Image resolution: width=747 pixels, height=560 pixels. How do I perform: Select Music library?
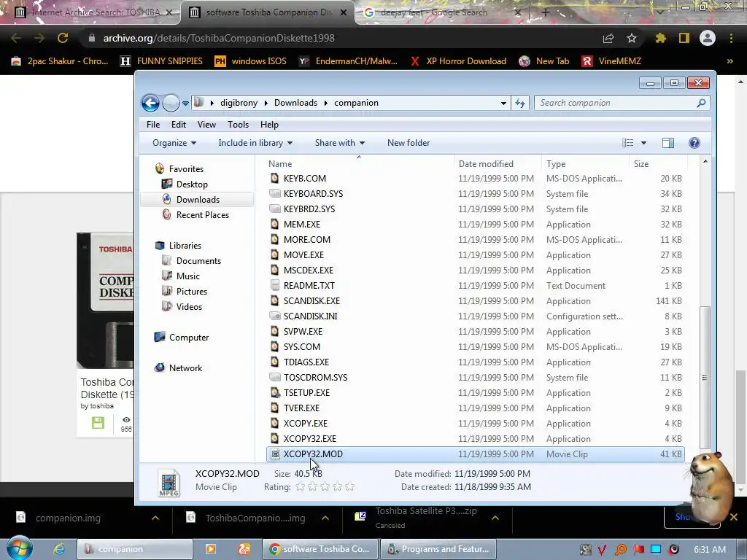point(187,276)
